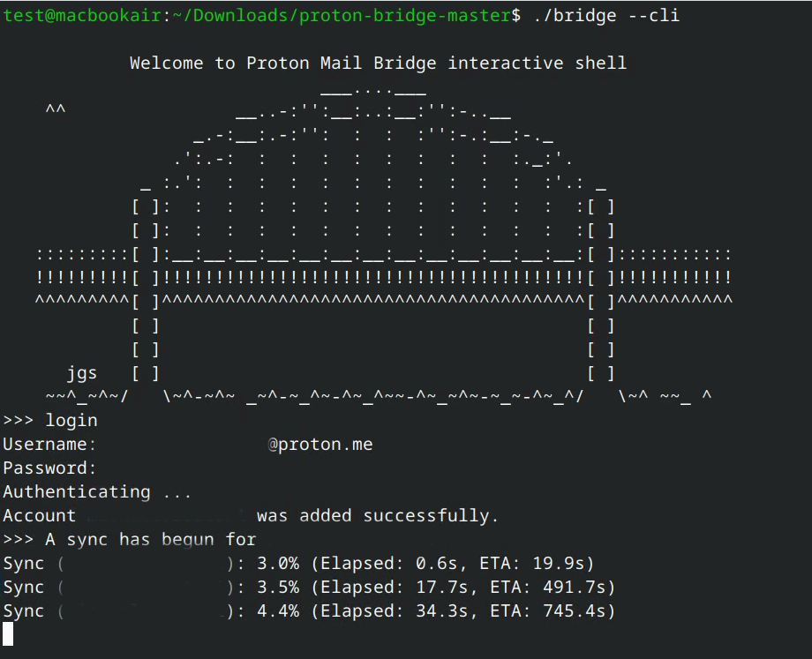The height and width of the screenshot is (659, 812).
Task: Click the jgs signature in the ASCII art
Action: point(82,373)
